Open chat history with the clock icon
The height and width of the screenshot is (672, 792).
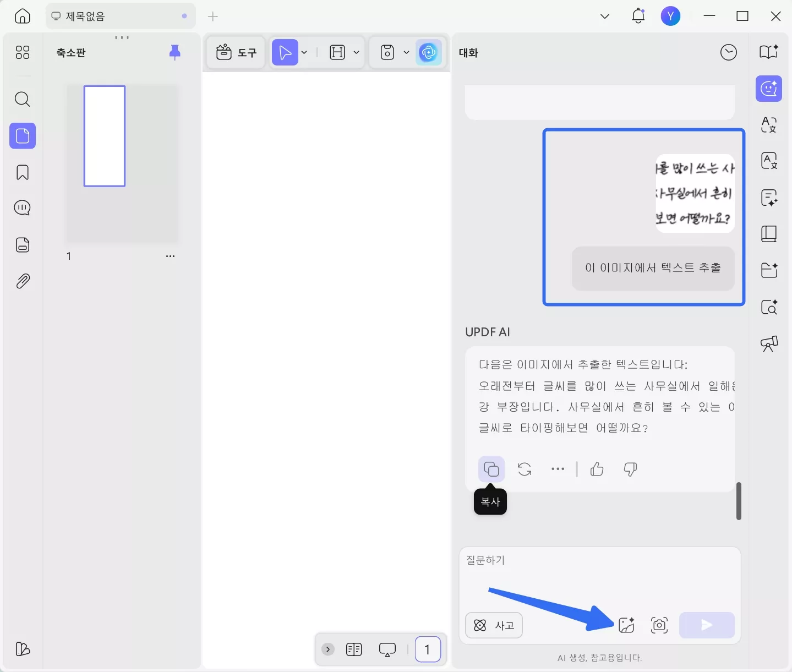728,52
